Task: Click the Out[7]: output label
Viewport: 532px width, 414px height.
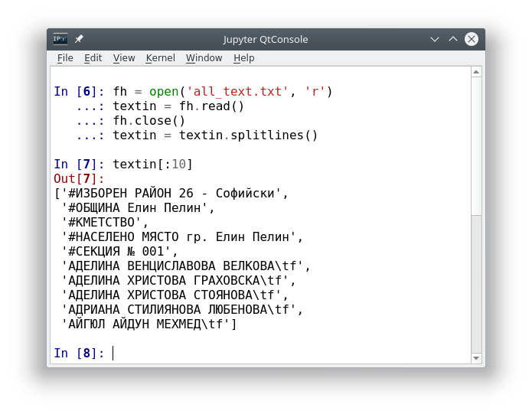Action: point(79,179)
